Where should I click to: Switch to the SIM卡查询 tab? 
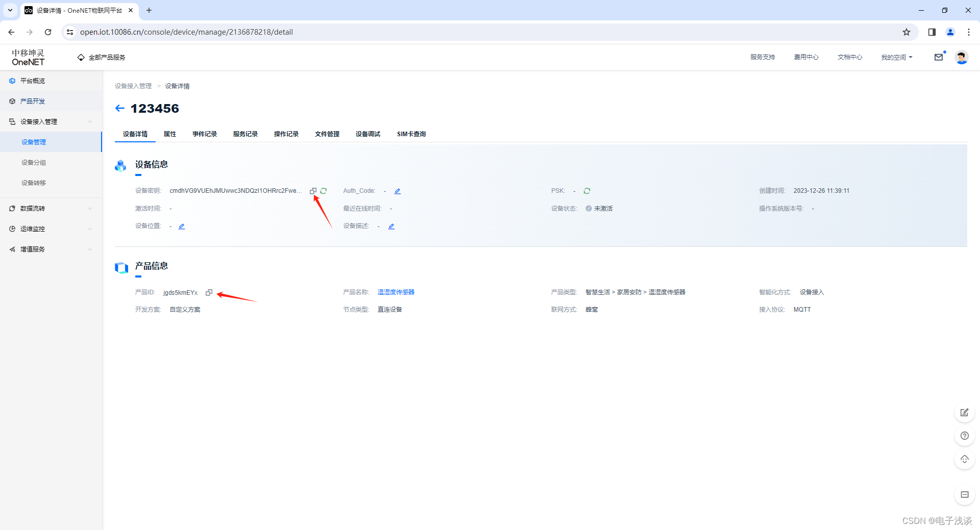411,134
